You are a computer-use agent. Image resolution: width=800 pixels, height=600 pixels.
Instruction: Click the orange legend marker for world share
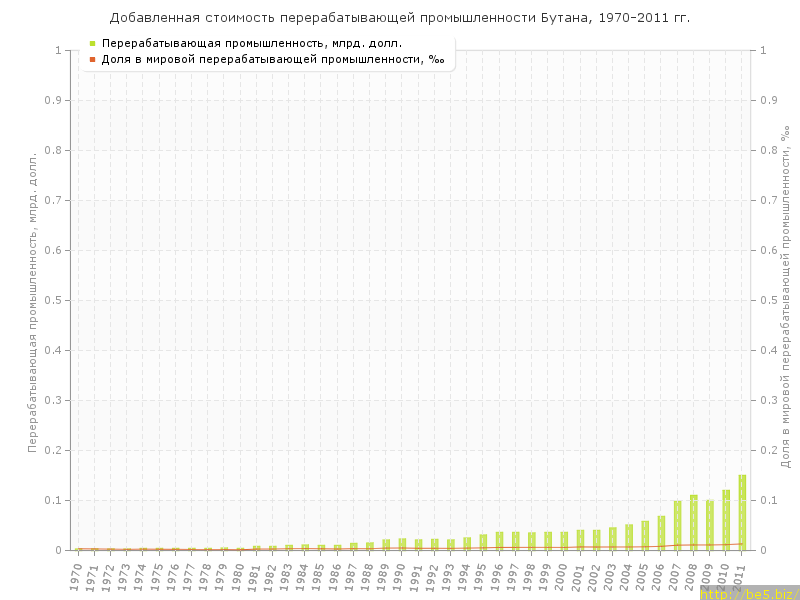(x=93, y=60)
